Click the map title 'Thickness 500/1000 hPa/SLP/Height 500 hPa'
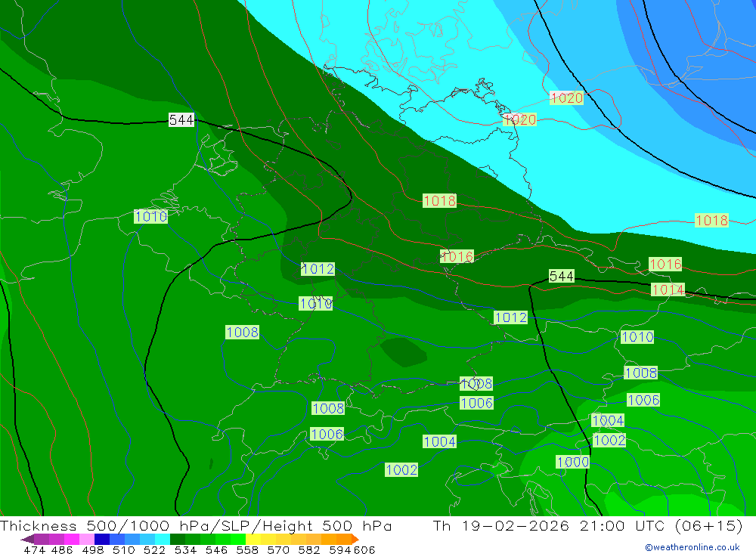The image size is (756, 554). pyautogui.click(x=196, y=525)
